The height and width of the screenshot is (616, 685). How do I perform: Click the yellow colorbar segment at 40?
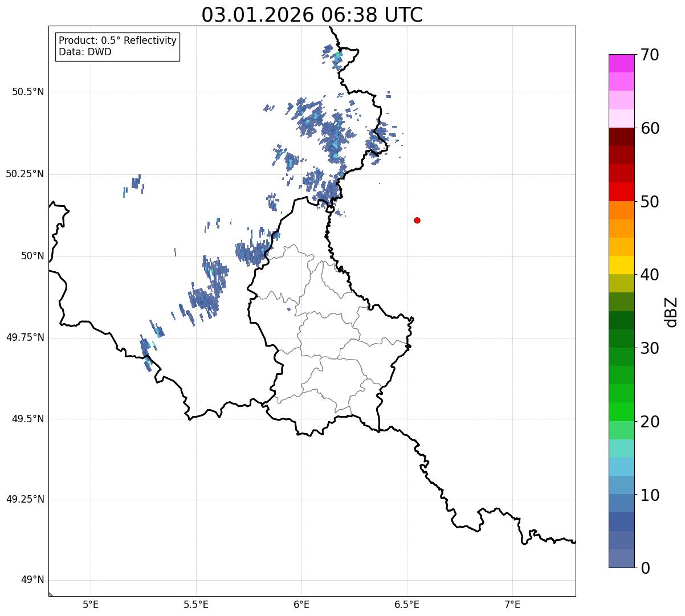[x=622, y=265]
